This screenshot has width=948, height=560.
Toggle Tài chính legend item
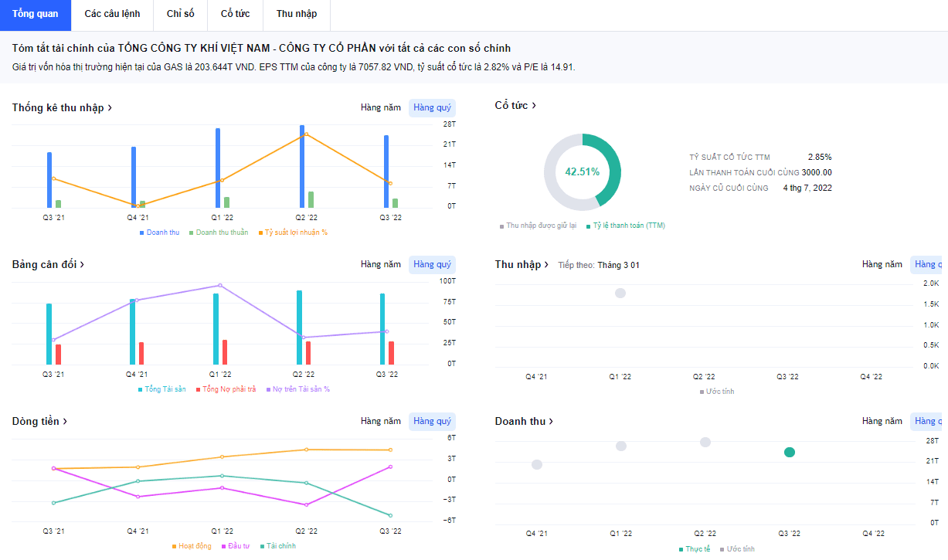(x=278, y=546)
